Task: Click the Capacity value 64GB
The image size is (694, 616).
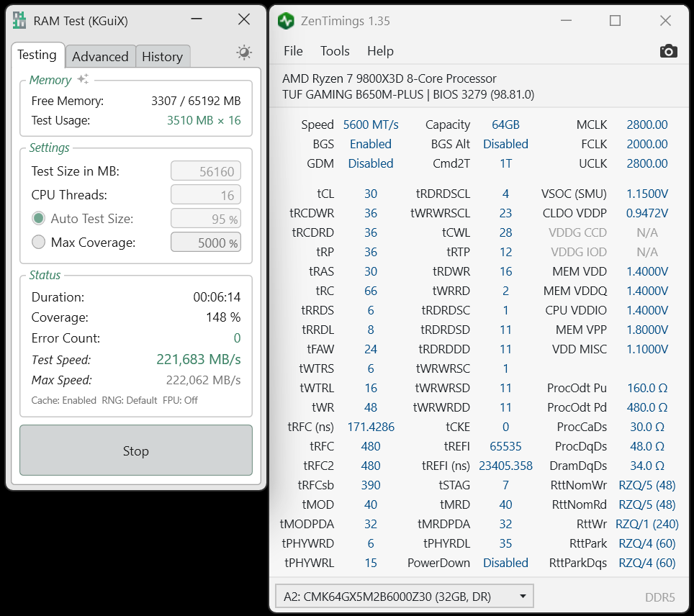Action: tap(505, 124)
